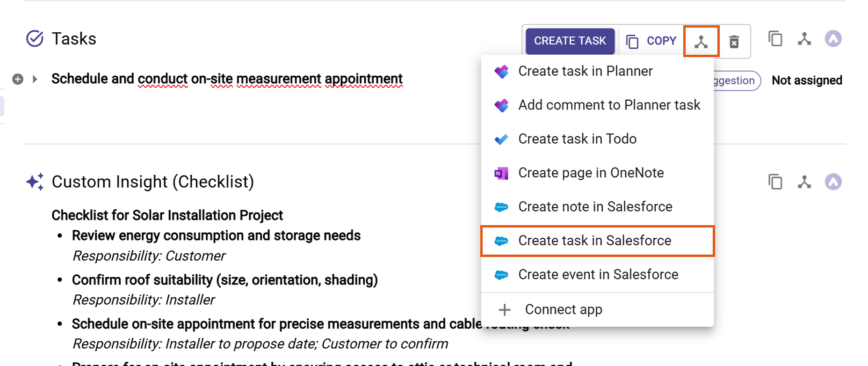Delete the task with trash icon
868x366 pixels.
[734, 42]
